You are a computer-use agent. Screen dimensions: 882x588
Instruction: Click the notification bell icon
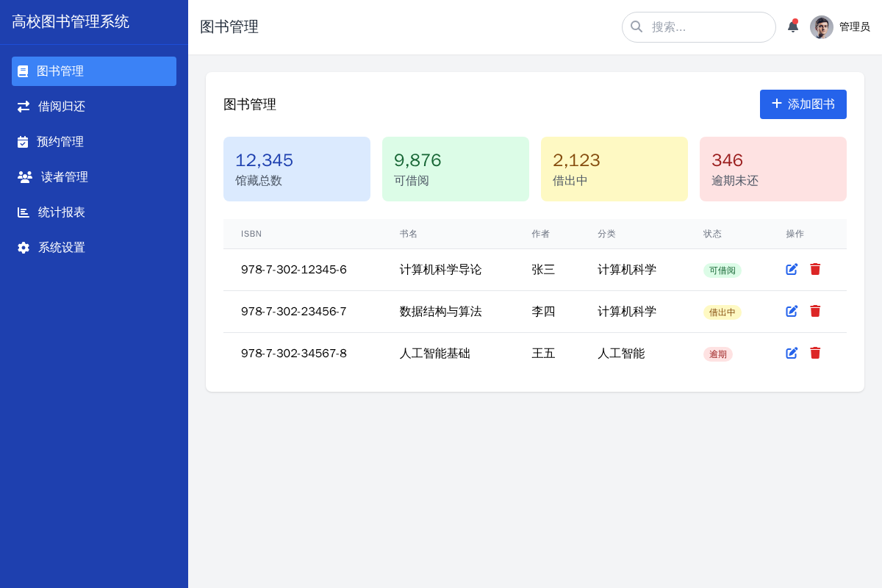(793, 26)
